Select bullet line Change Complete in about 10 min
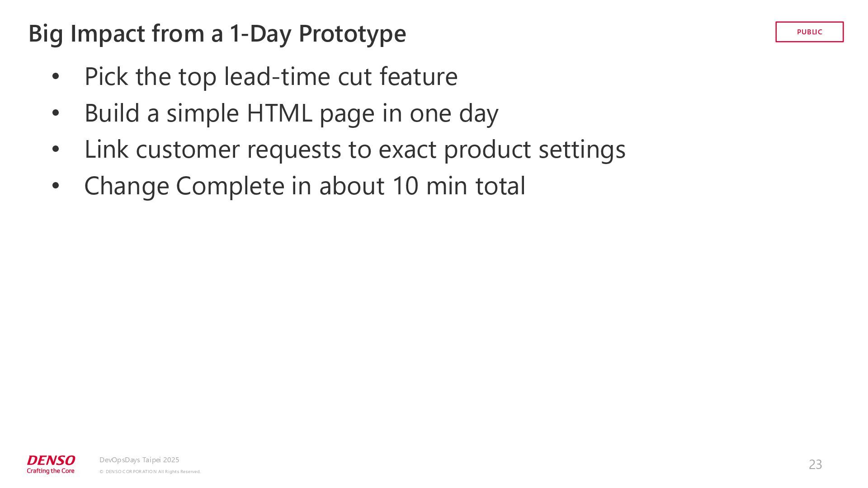The height and width of the screenshot is (488, 868). click(305, 186)
